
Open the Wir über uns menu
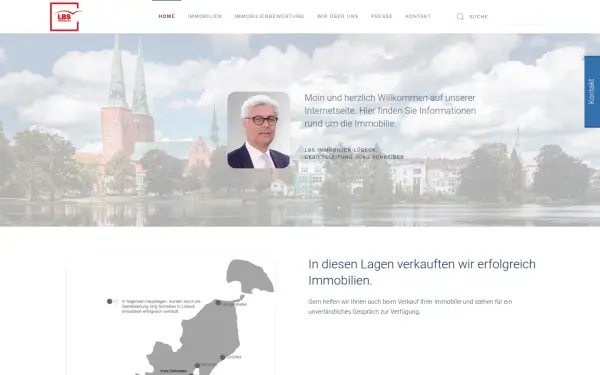[338, 16]
